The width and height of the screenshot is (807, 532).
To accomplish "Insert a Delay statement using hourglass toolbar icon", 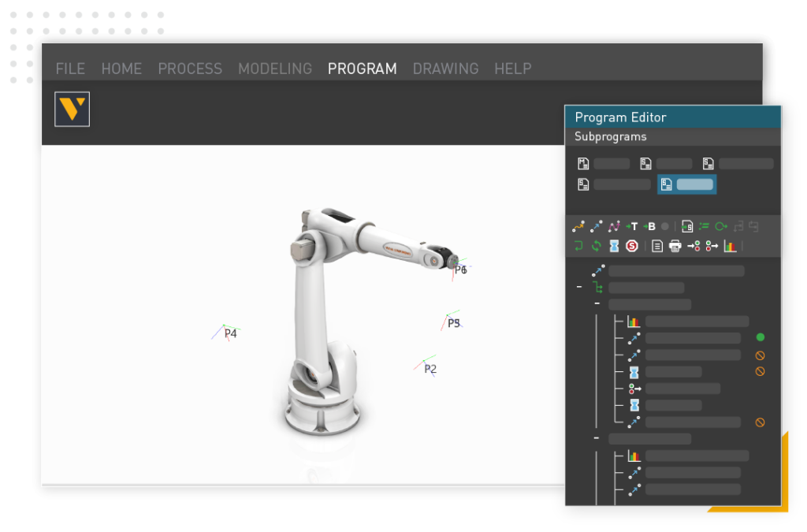I will pos(615,246).
